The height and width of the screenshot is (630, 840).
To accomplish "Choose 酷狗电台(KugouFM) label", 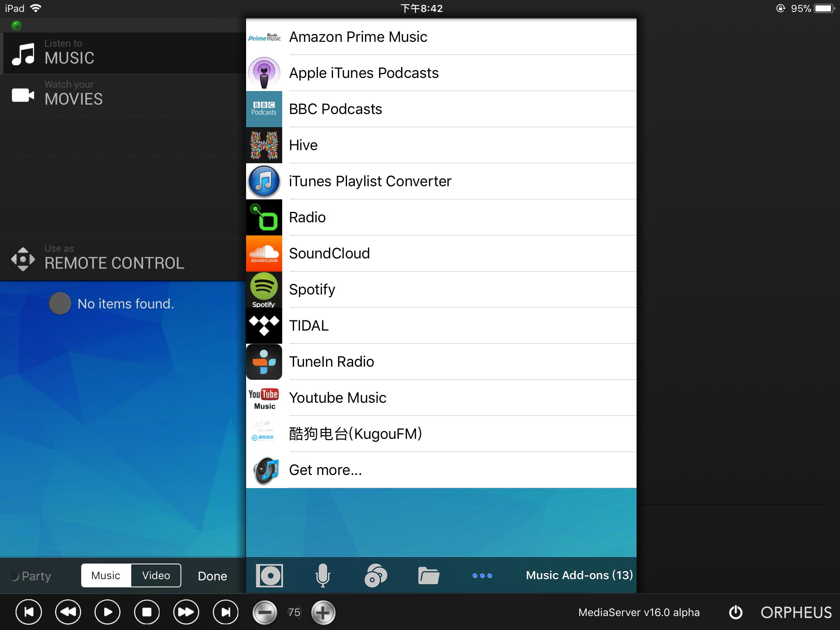I will tap(356, 434).
